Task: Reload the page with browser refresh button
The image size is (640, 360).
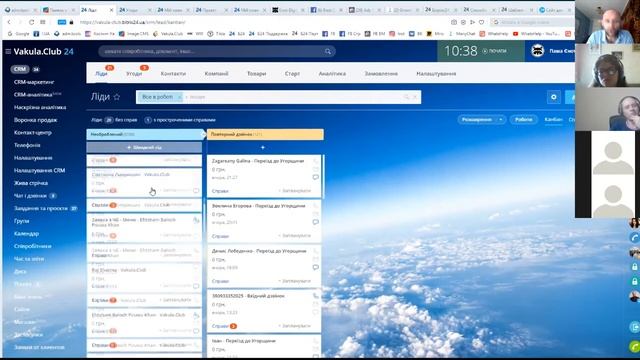Action: click(x=31, y=22)
